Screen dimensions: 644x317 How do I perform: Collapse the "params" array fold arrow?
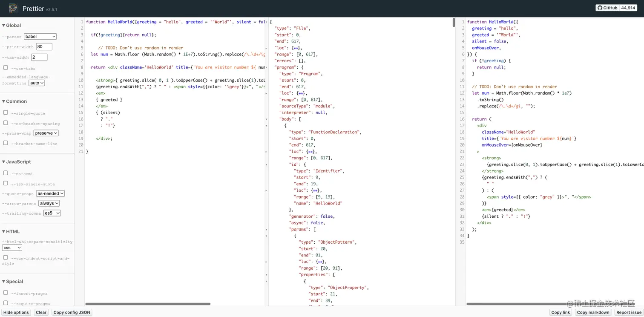point(267,229)
